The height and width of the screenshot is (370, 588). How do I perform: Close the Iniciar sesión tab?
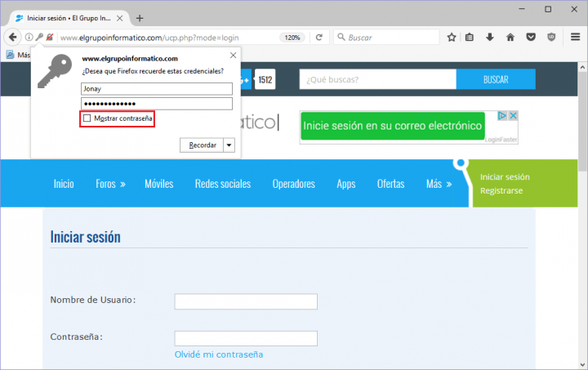click(119, 18)
